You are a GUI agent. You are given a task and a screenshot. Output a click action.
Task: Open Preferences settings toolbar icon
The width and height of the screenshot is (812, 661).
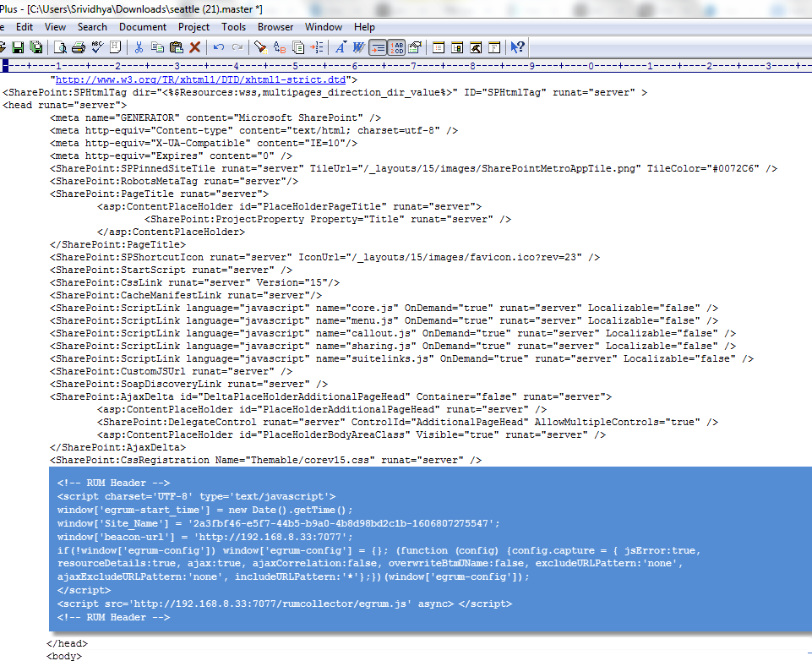click(415, 47)
